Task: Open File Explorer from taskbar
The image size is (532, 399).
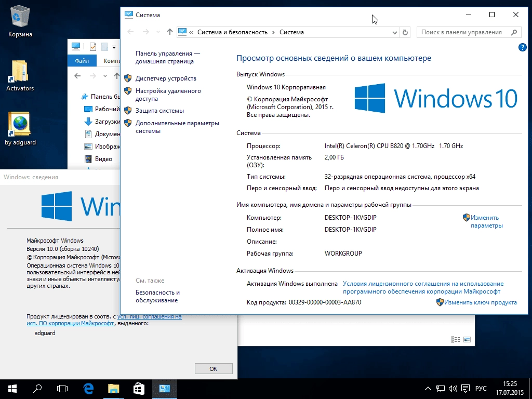Action: point(114,389)
